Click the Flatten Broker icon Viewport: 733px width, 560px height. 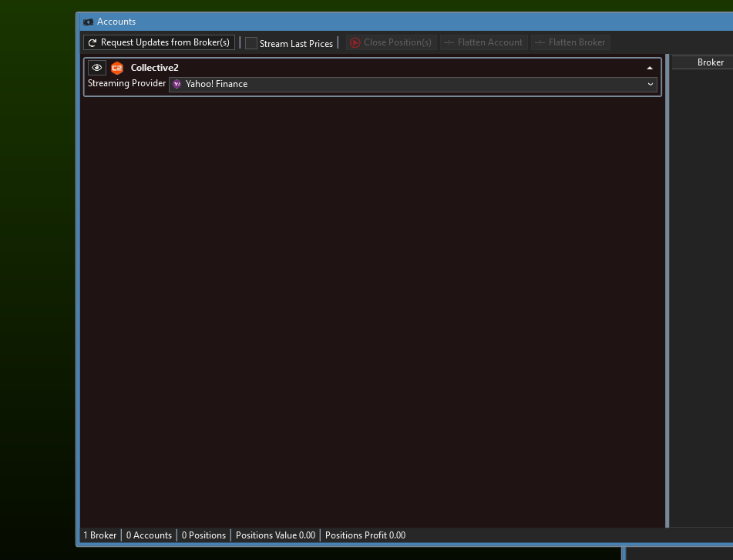[x=540, y=43]
